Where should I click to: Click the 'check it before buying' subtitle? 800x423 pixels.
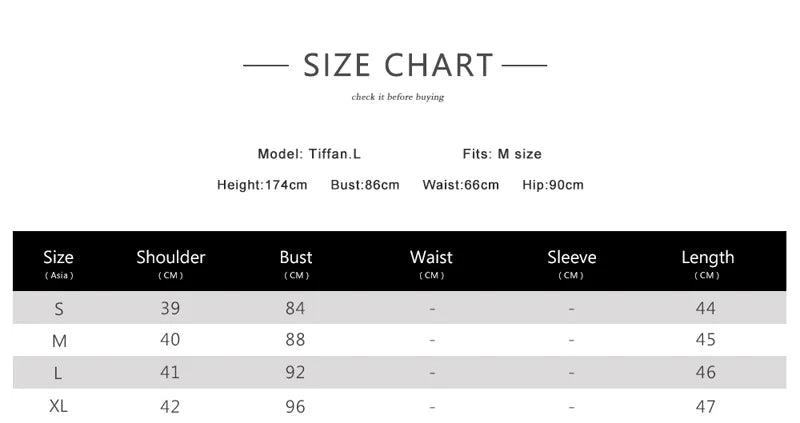pos(397,97)
